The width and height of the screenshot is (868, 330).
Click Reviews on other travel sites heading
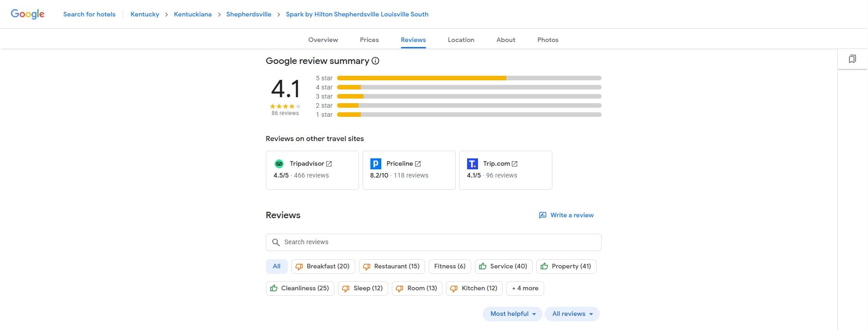pyautogui.click(x=315, y=139)
